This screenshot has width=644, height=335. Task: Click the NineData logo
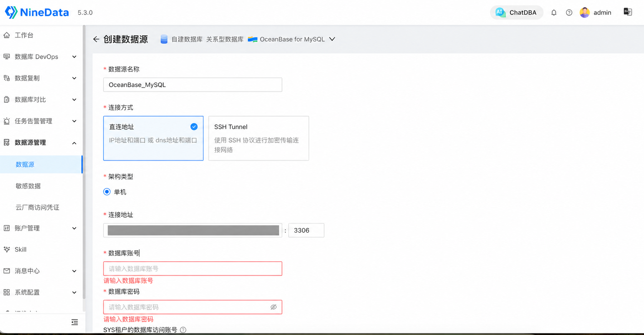[x=37, y=12]
